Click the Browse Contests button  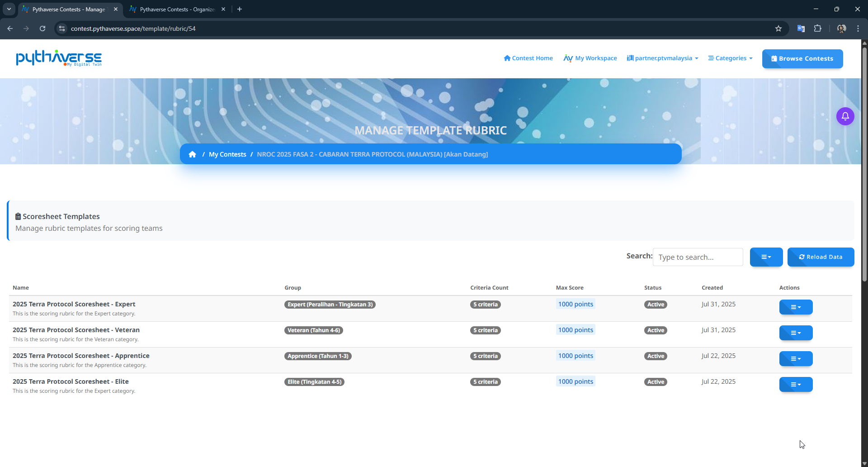pos(802,59)
